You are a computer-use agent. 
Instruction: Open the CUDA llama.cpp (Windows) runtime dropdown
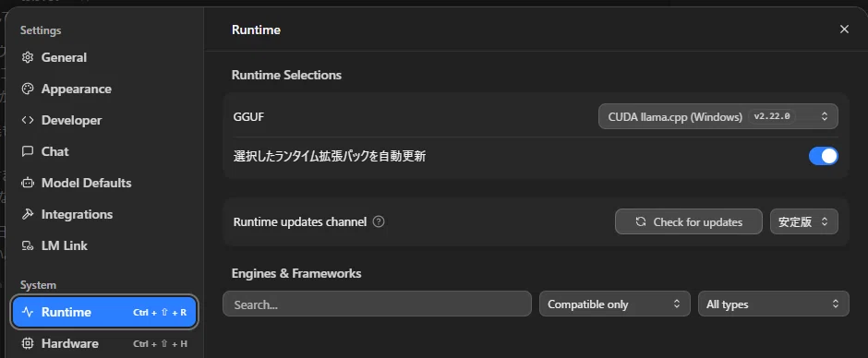click(x=718, y=117)
